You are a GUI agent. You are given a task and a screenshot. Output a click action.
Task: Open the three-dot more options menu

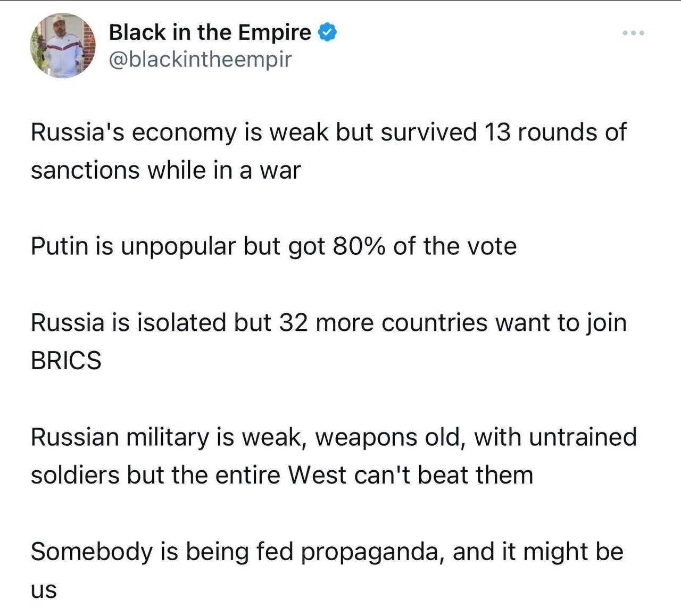pyautogui.click(x=633, y=33)
